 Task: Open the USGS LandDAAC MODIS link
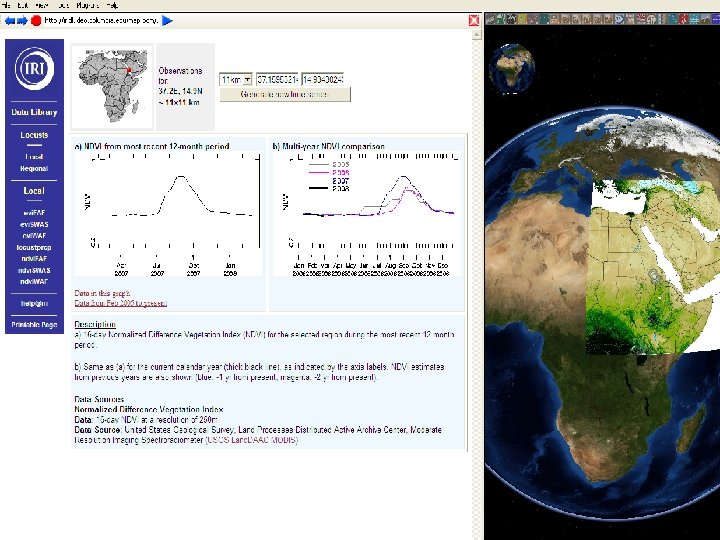252,440
